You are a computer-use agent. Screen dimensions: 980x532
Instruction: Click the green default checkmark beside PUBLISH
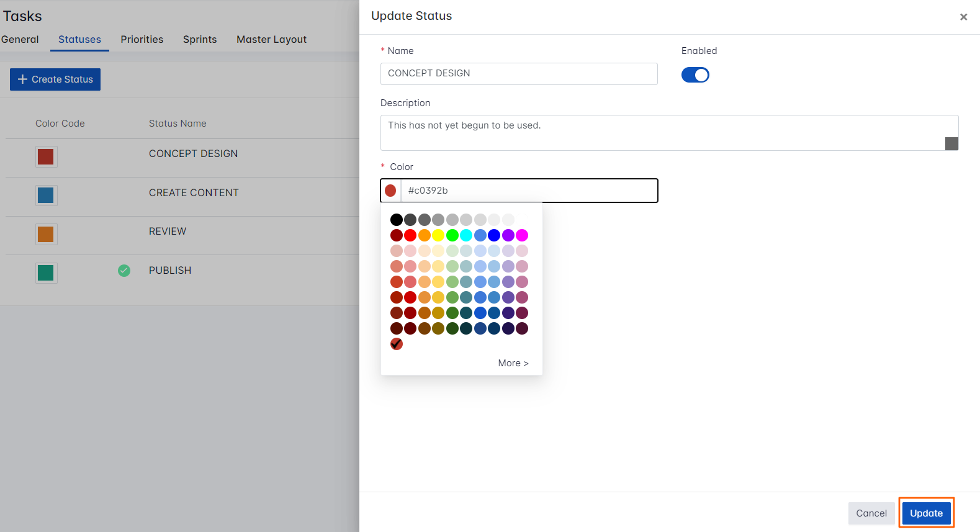[x=124, y=271]
